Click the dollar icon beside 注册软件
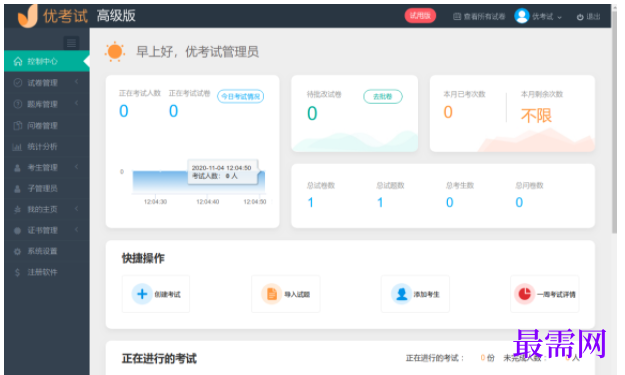Screen dimensions: 625x375 click(18, 272)
